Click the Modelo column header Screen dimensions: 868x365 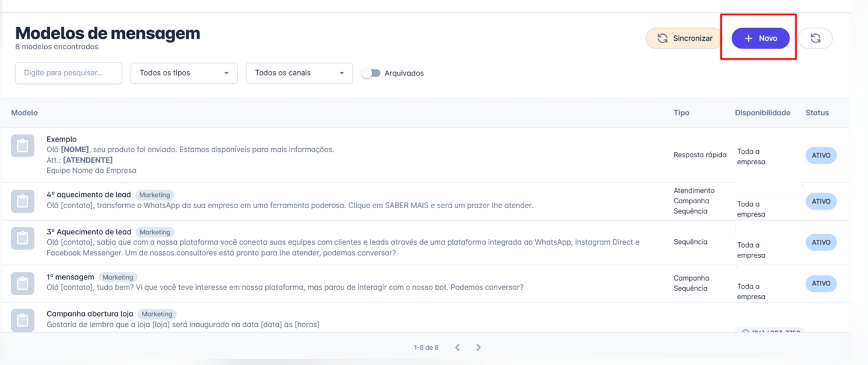24,113
